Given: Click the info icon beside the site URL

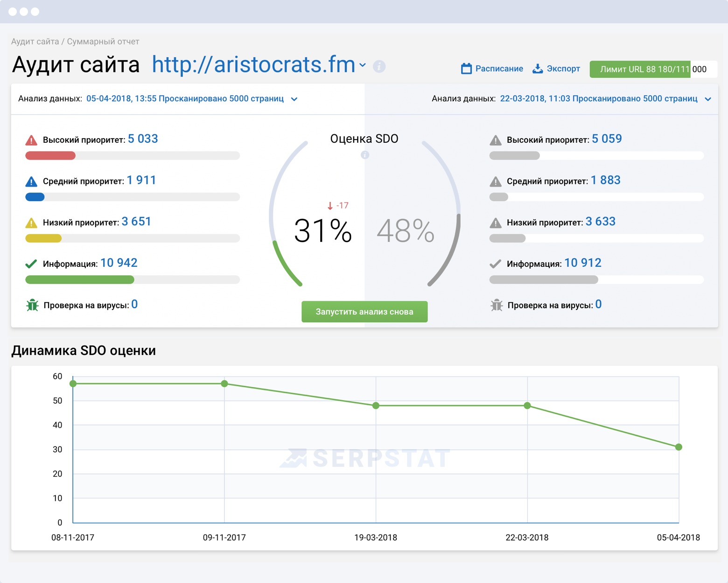Looking at the screenshot, I should click(379, 67).
